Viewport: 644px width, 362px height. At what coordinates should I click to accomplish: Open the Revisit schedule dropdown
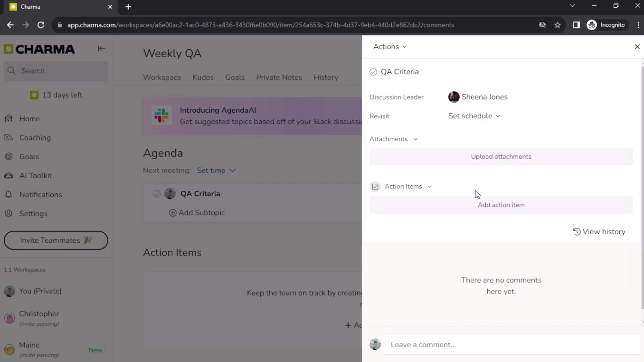474,116
